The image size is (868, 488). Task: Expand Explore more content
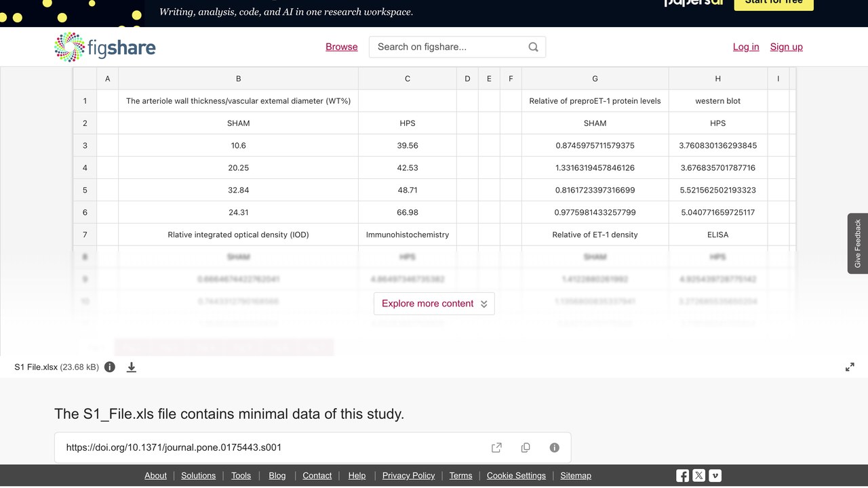point(434,304)
